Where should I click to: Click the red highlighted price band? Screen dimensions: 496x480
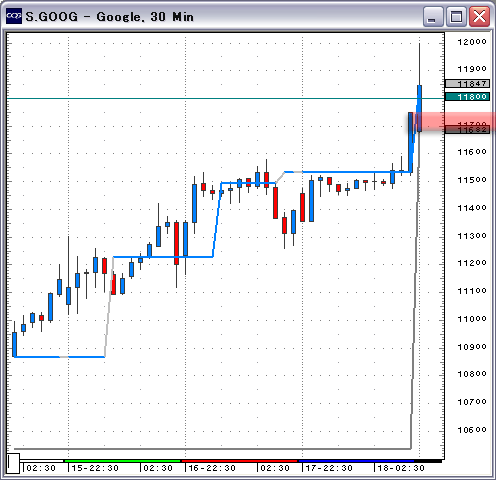453,120
